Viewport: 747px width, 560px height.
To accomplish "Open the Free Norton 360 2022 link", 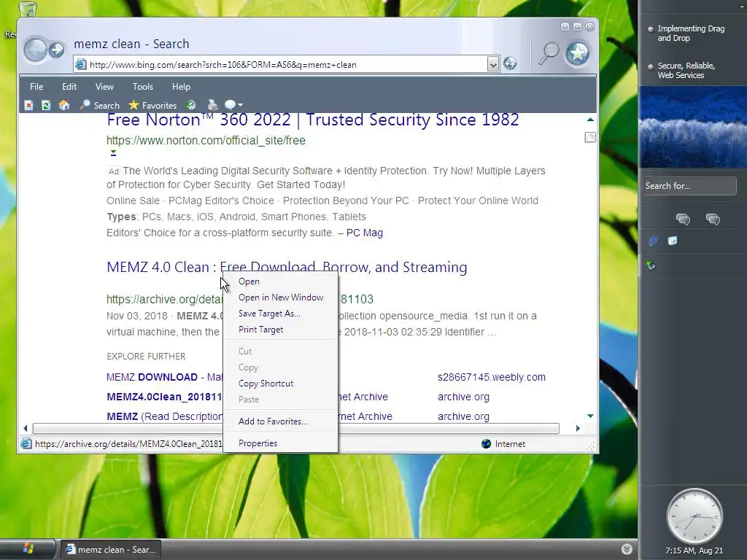I will [x=312, y=120].
